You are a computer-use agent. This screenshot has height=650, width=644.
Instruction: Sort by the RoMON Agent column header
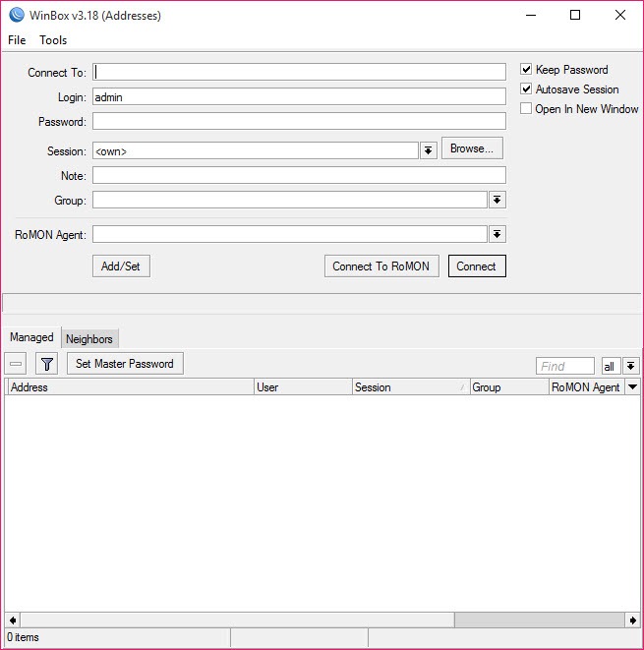(x=586, y=386)
